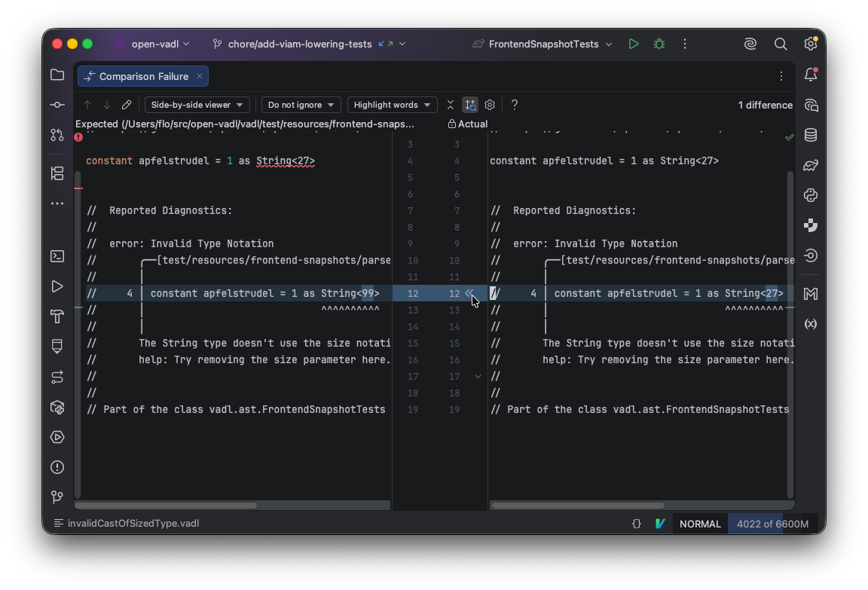Enable editing with the pencil icon
The width and height of the screenshot is (868, 590).
click(127, 105)
